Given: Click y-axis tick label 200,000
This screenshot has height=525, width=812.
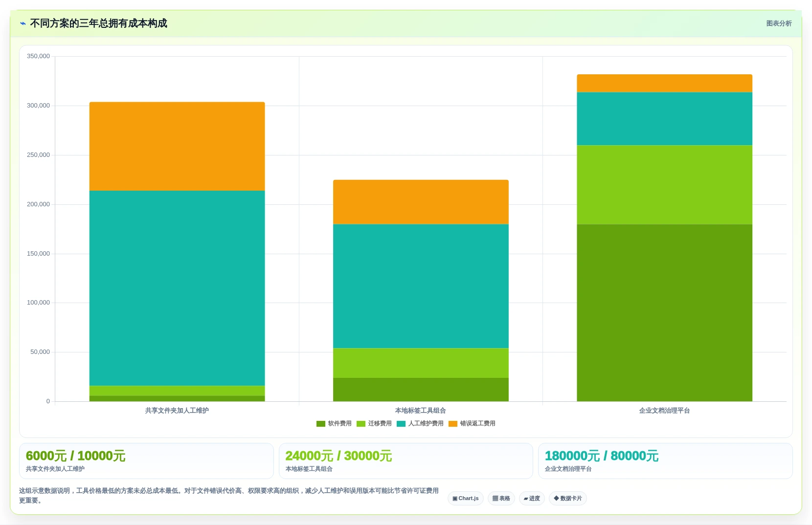Looking at the screenshot, I should (x=38, y=204).
